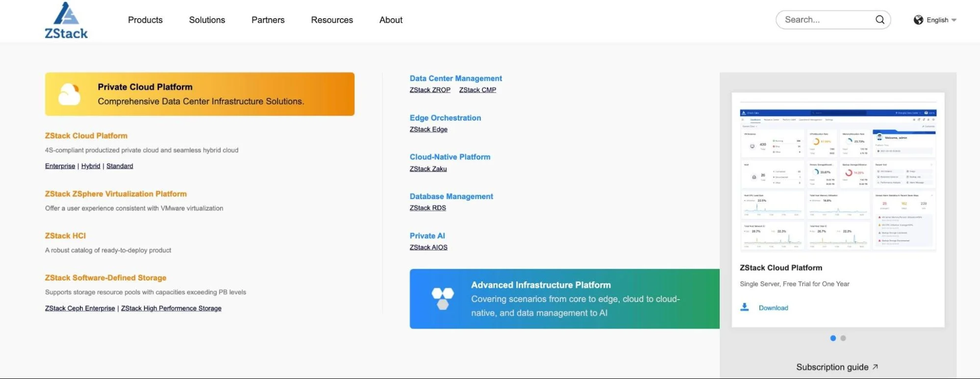Screen dimensions: 980x379
Task: Click 'Single Server, Free Trial for One Year' text
Action: pyautogui.click(x=794, y=284)
